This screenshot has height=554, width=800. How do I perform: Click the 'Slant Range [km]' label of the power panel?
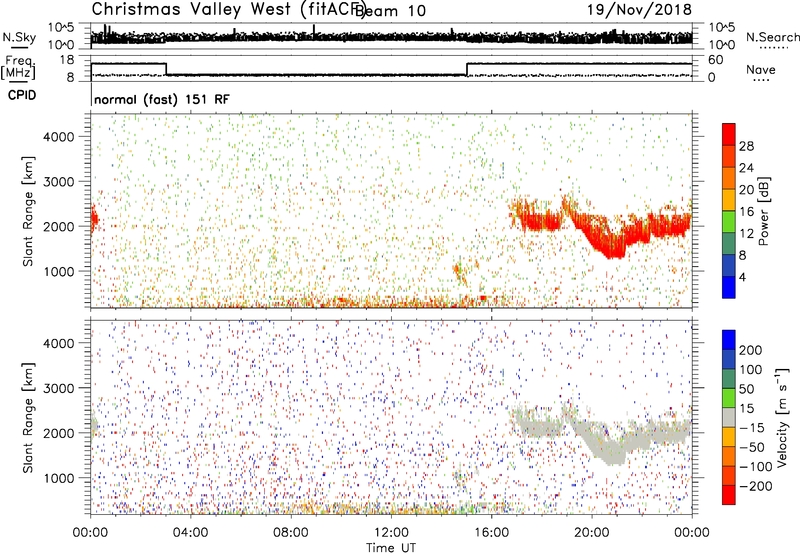(28, 211)
